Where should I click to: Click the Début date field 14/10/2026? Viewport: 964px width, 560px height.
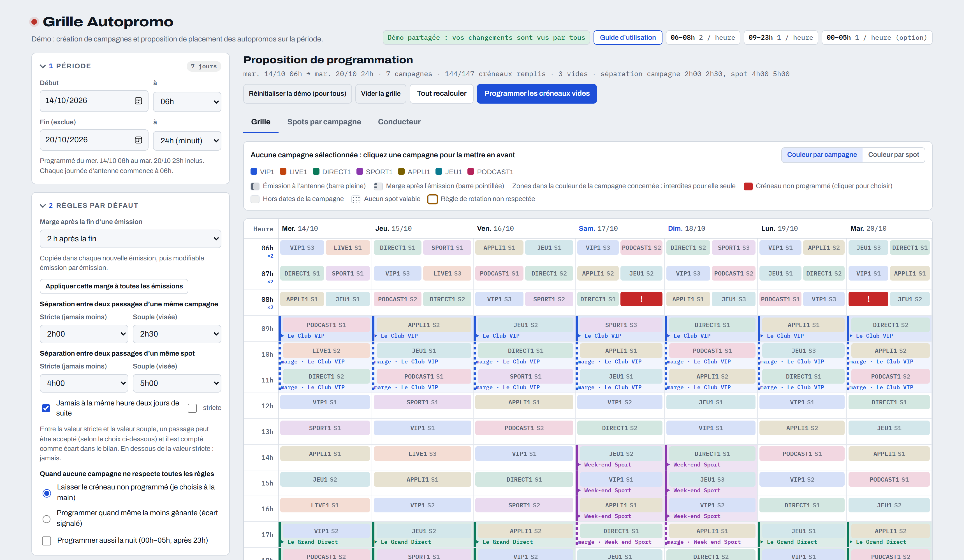(x=94, y=101)
